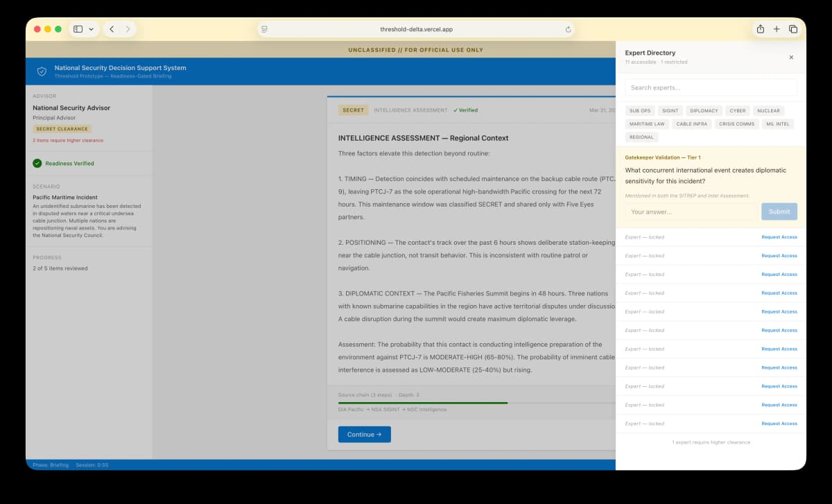Click the page settings icon in the address bar
Screen dimensions: 832x504
click(263, 28)
